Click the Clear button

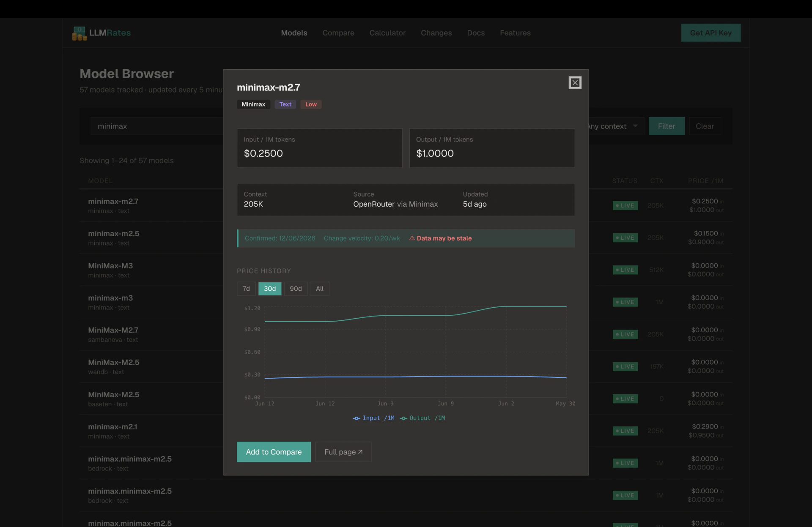click(705, 126)
